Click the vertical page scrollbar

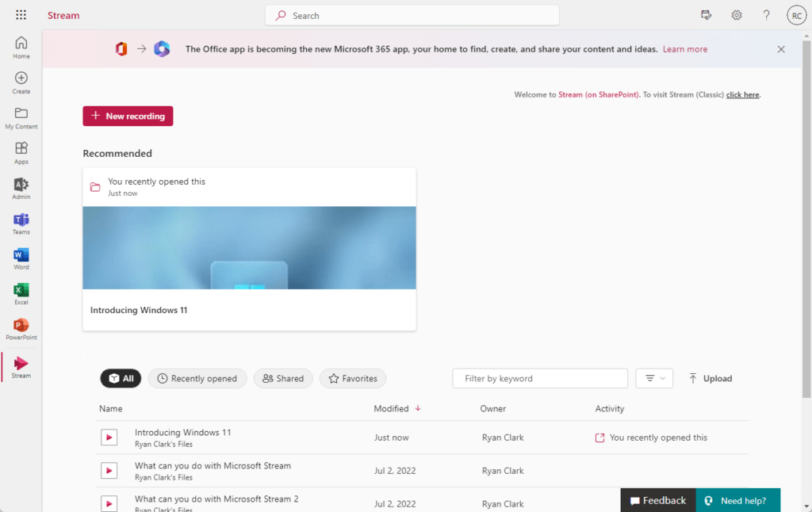tap(806, 219)
